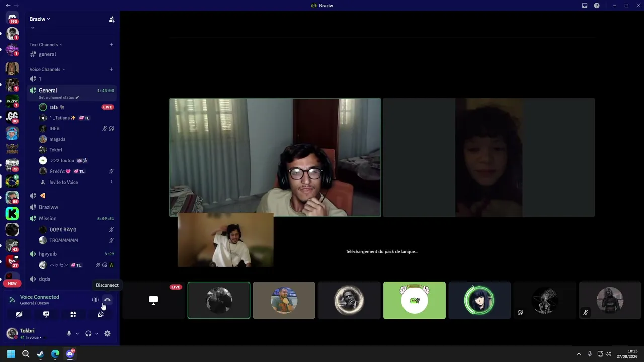Disconnect from the voice channel
Image resolution: width=644 pixels, height=362 pixels.
pos(107,300)
